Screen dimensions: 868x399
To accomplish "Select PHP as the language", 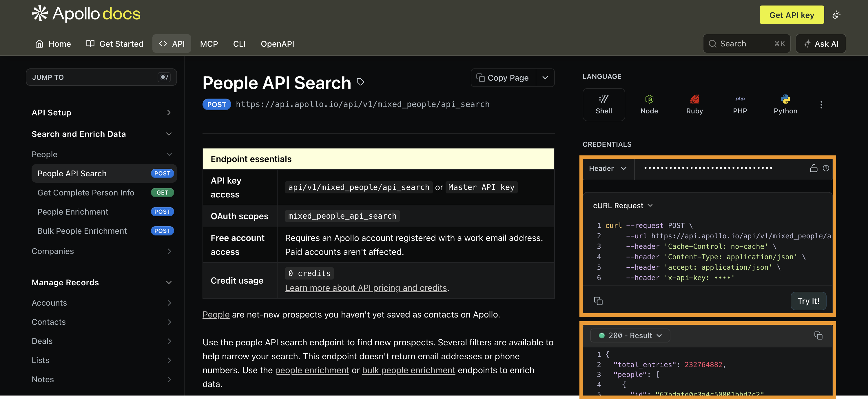I will (x=740, y=105).
